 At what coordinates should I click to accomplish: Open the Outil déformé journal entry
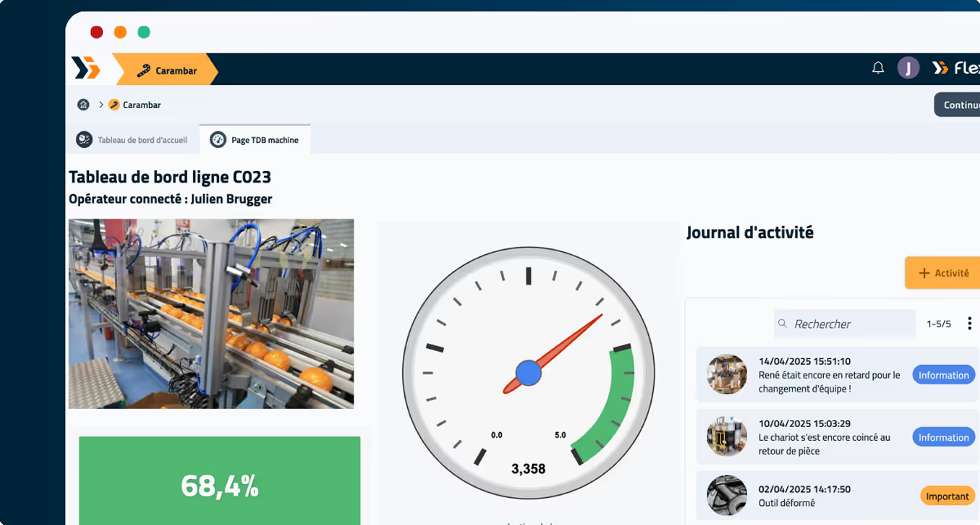[837, 496]
